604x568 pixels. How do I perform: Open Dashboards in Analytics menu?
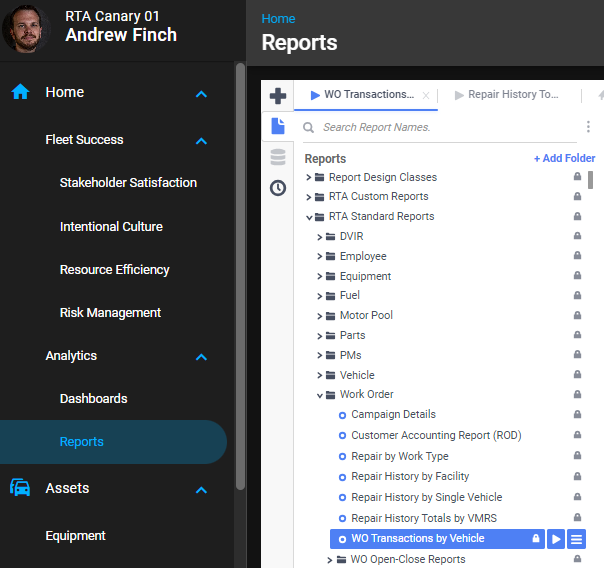pyautogui.click(x=93, y=398)
